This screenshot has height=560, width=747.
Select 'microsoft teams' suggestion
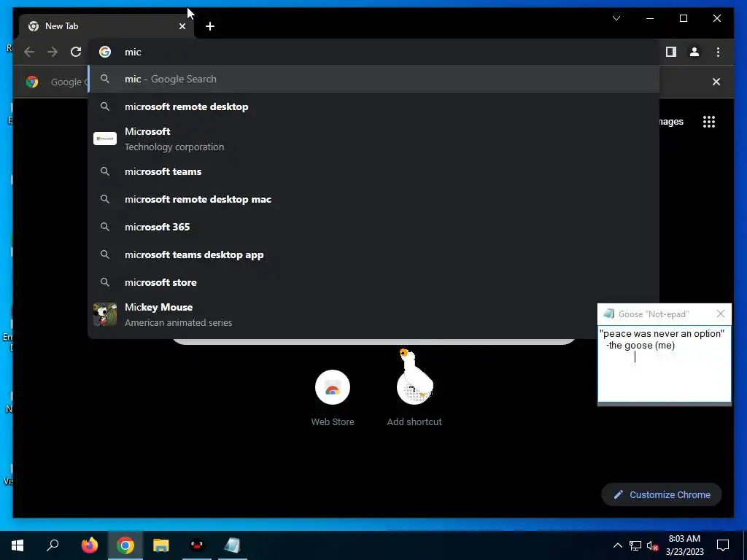click(x=374, y=171)
